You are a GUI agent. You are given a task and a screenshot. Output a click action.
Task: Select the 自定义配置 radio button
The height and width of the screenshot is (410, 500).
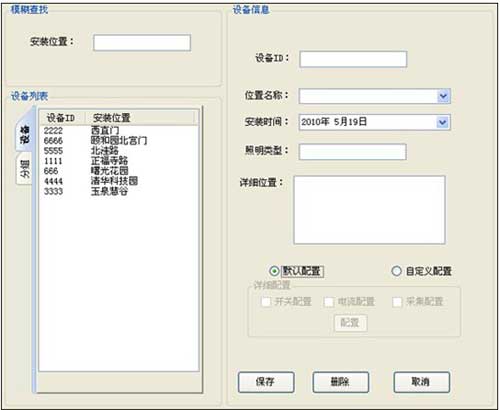396,271
